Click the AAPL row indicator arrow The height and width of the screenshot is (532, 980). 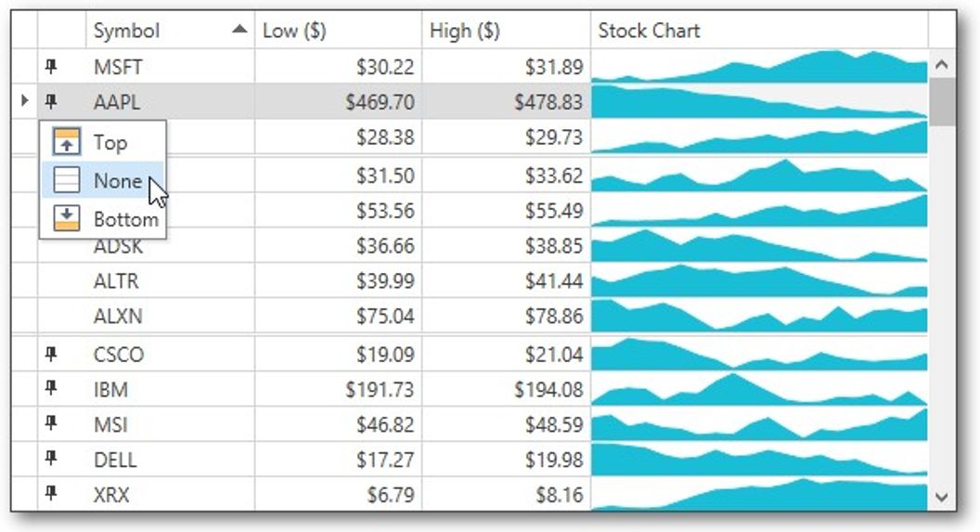click(24, 100)
